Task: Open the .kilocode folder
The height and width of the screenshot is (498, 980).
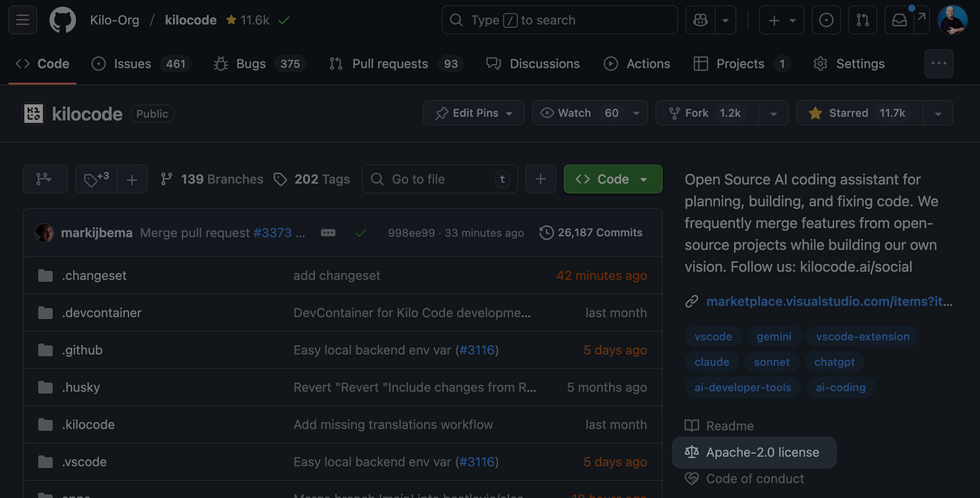Action: [x=88, y=425]
